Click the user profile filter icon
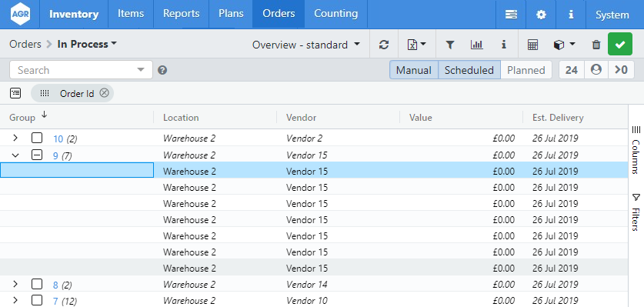The height and width of the screenshot is (307, 644). (x=596, y=70)
